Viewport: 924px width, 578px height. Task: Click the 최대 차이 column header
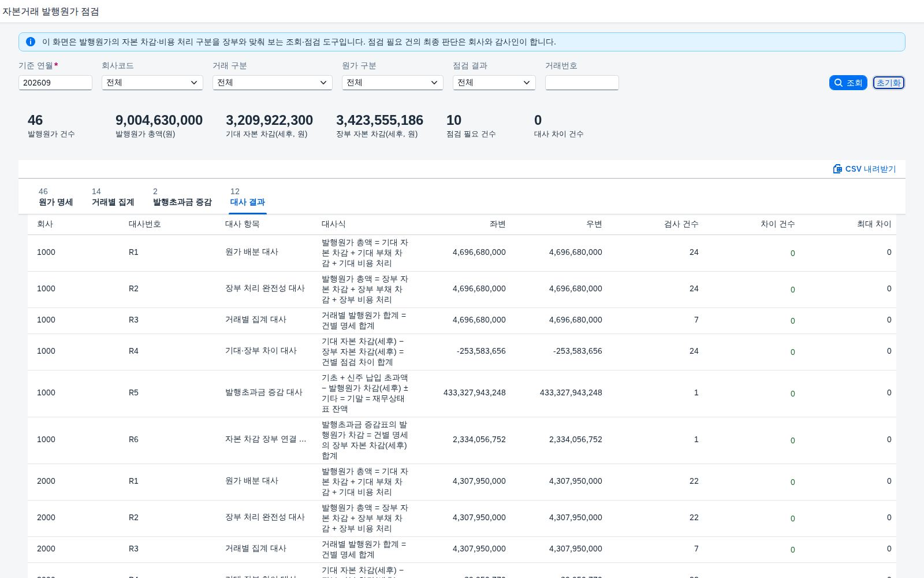tap(874, 224)
